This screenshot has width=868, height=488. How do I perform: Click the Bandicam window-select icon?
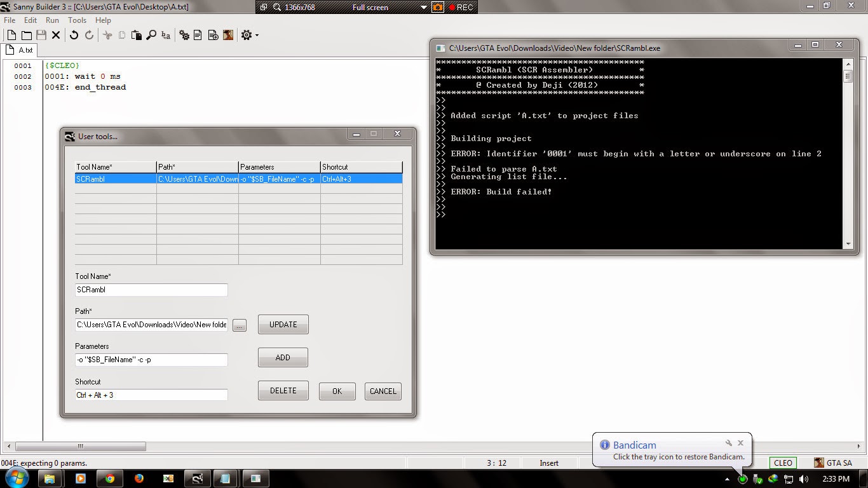(x=264, y=8)
